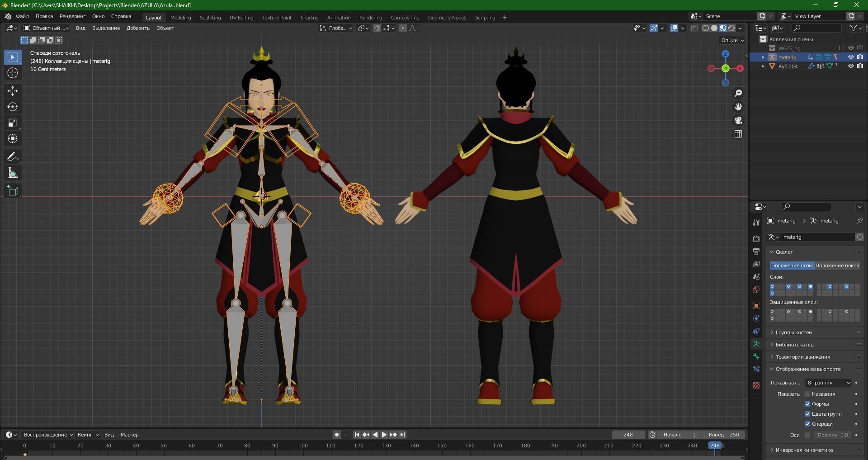Open the Файл menu

click(22, 16)
